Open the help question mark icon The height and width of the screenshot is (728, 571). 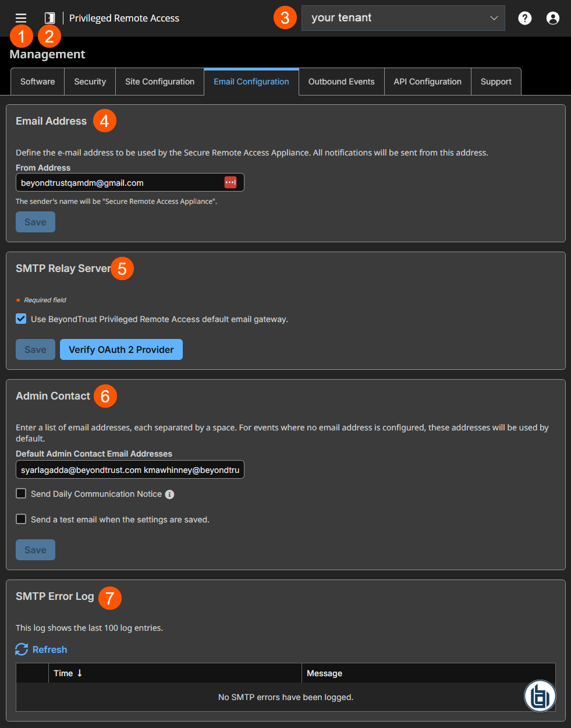click(x=524, y=18)
